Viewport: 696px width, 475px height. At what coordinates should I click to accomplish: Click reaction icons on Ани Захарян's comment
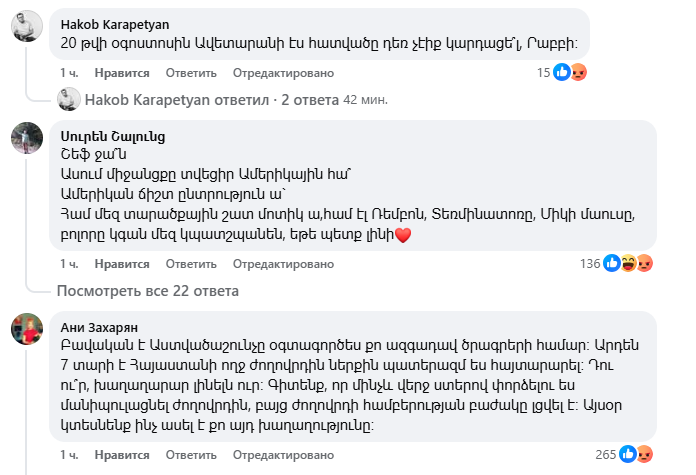click(637, 454)
